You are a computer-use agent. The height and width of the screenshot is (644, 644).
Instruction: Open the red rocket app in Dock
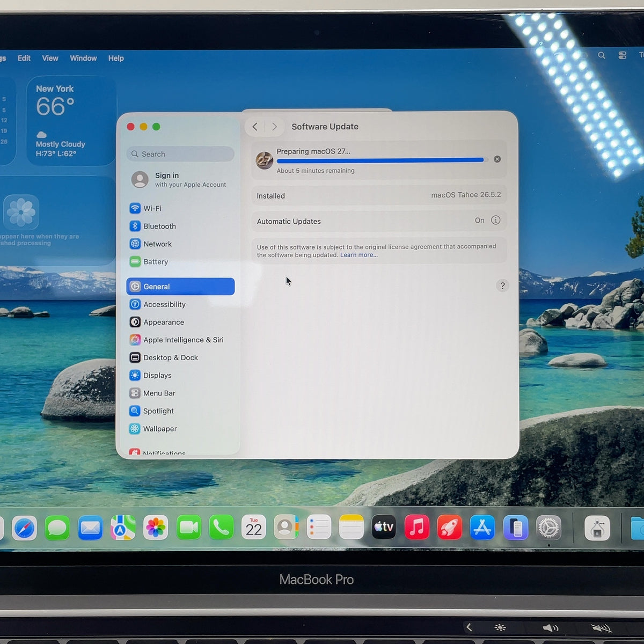click(450, 528)
